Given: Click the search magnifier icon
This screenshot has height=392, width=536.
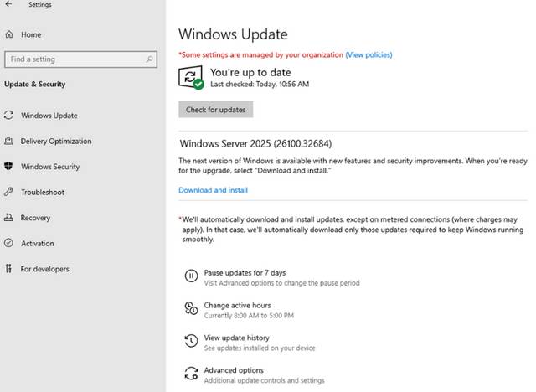Looking at the screenshot, I should coord(149,59).
